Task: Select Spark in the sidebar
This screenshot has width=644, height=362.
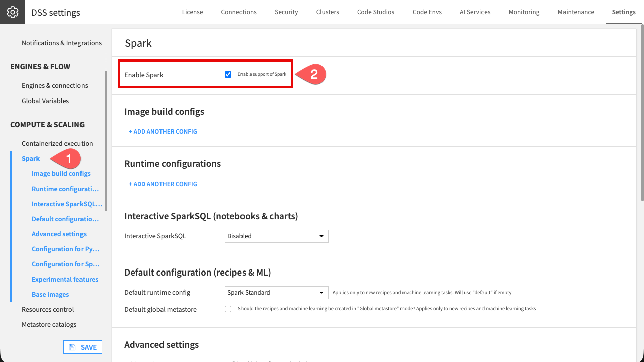Action: pos(31,158)
